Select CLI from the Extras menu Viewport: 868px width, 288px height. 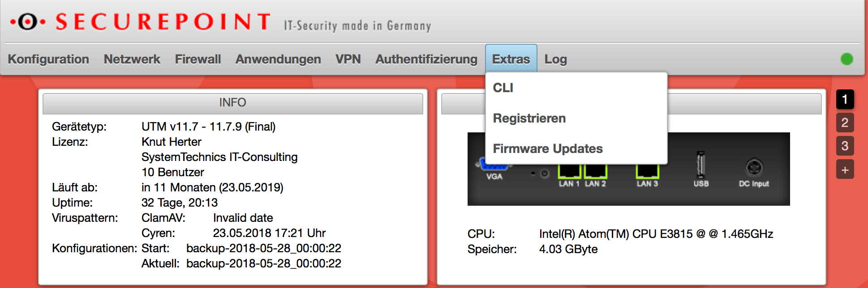(x=504, y=88)
